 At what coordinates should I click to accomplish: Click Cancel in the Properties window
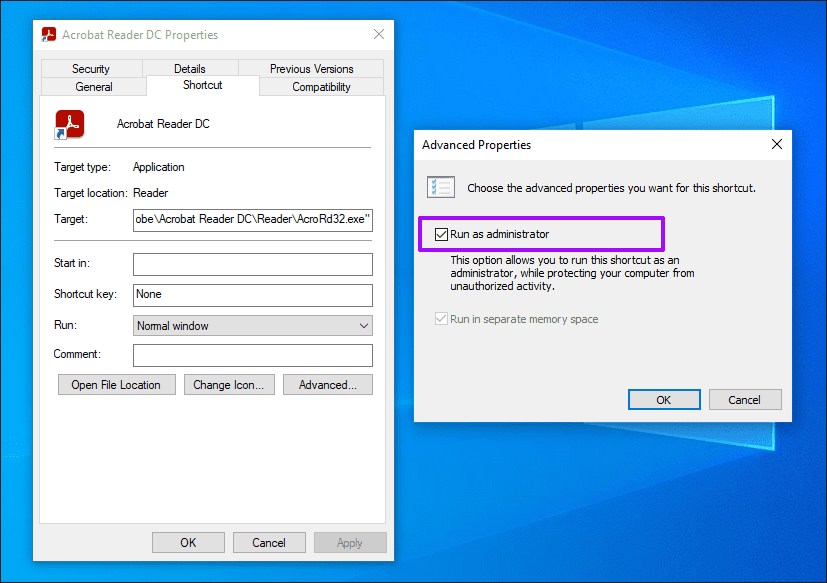coord(269,543)
